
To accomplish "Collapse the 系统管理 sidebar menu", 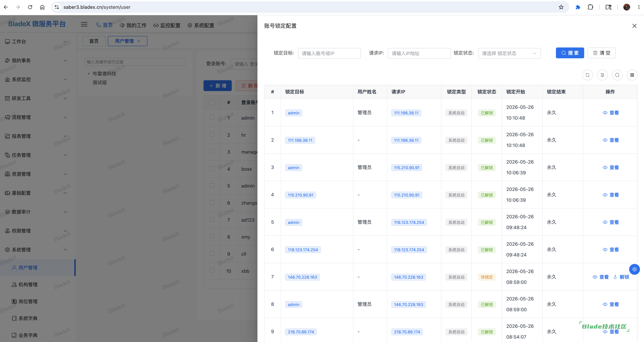I will point(38,250).
